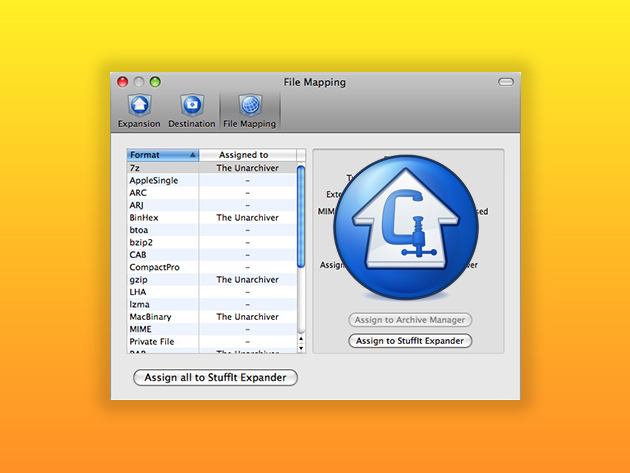Click the scroll up arrow of the list
The image size is (630, 473).
click(301, 339)
